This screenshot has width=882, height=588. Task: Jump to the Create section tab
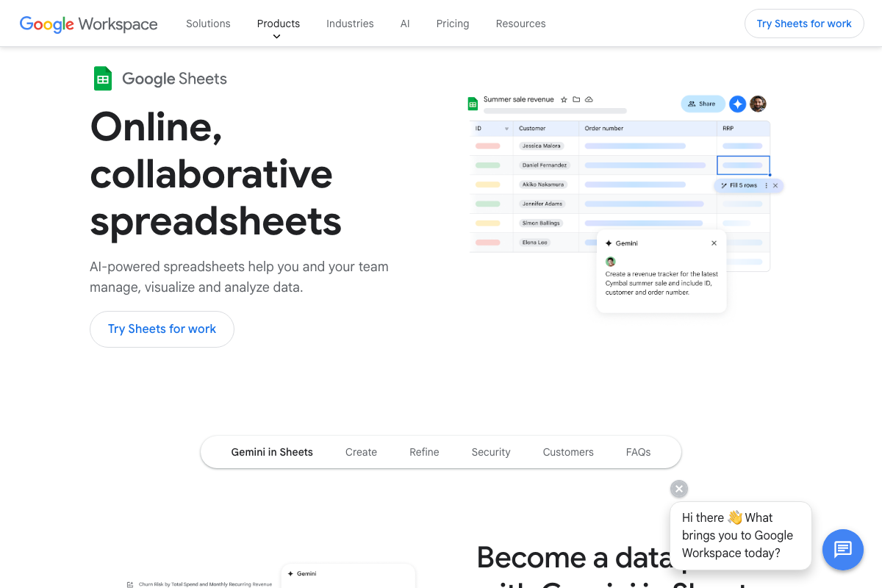click(x=361, y=452)
